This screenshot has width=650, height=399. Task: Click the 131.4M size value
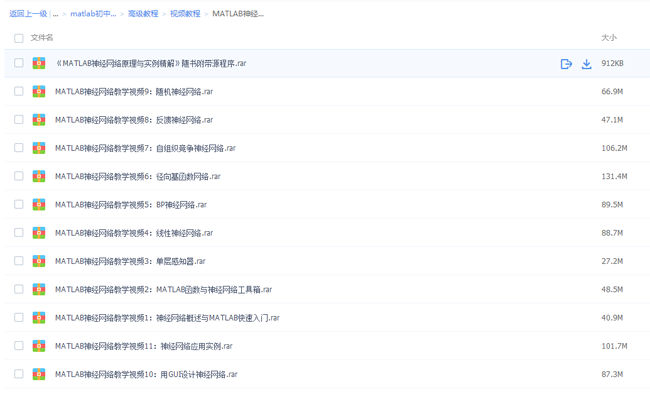tap(614, 177)
